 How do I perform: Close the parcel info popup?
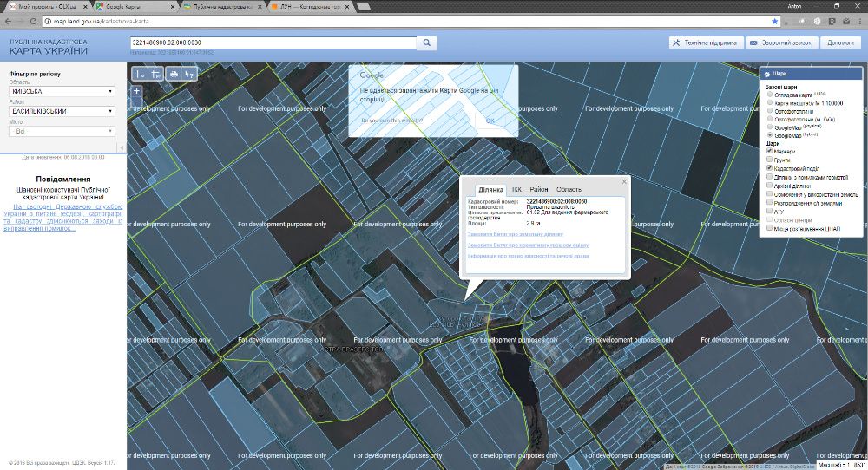[622, 182]
